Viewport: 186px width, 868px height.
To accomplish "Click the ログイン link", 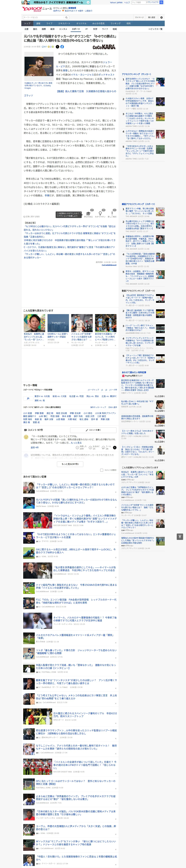I will click(57, 11).
